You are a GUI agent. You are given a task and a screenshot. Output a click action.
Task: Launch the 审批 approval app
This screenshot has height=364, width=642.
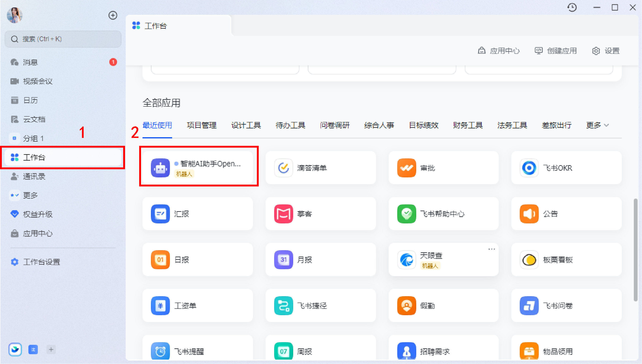[x=443, y=168]
